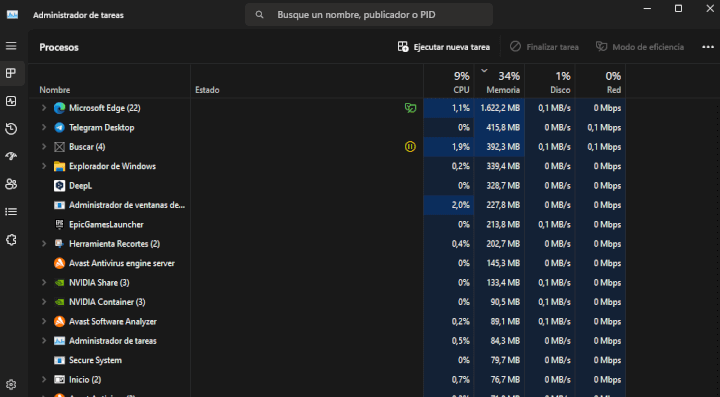
Task: Expand the NVIDIA Share (3) group
Action: tap(44, 283)
